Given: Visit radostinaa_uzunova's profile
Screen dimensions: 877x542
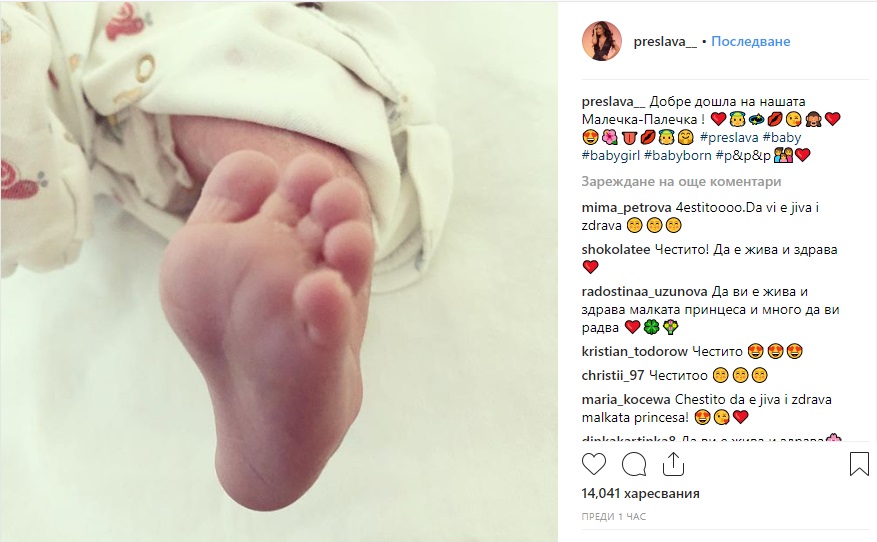Looking at the screenshot, I should (x=644, y=292).
